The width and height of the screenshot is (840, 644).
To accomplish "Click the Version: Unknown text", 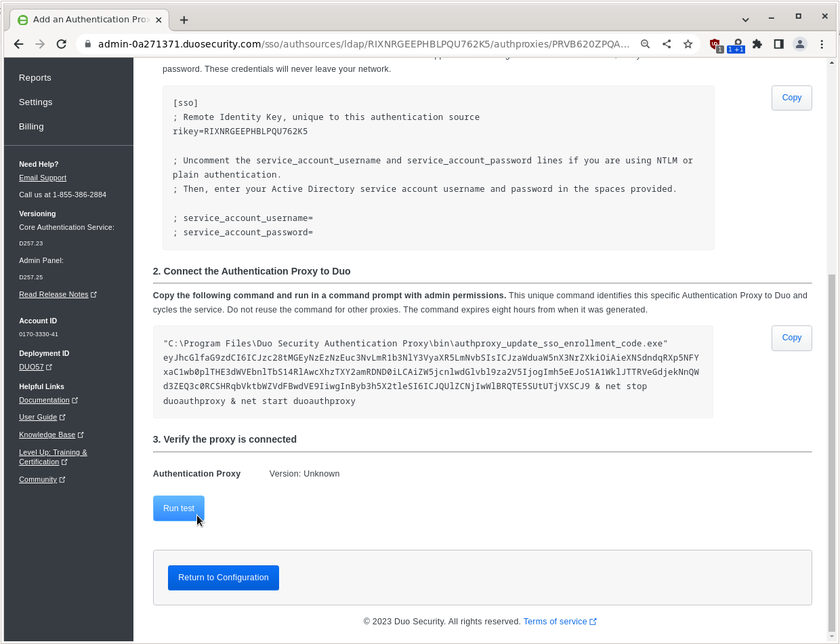I will click(304, 474).
